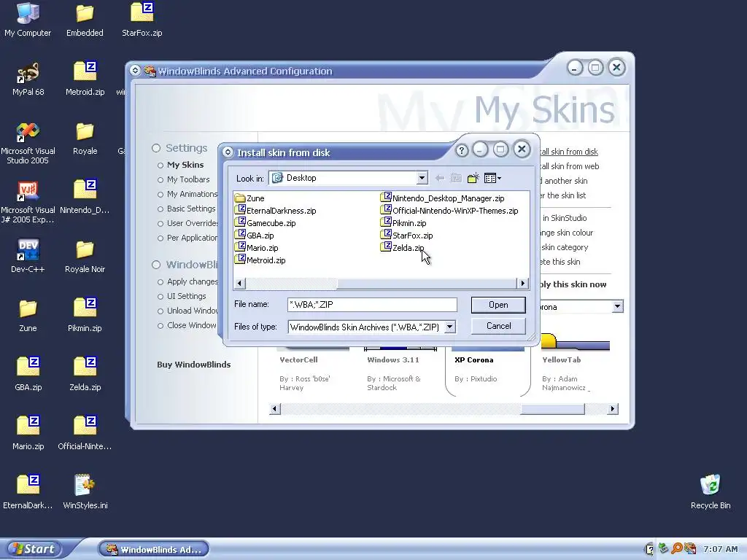747x560 pixels.
Task: Select Mario.zip in the dialog file list
Action: (257, 248)
